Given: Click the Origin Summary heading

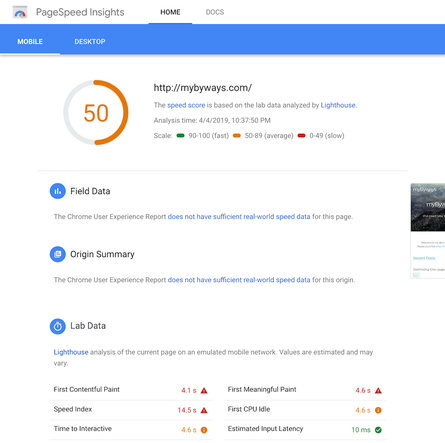Looking at the screenshot, I should (102, 254).
